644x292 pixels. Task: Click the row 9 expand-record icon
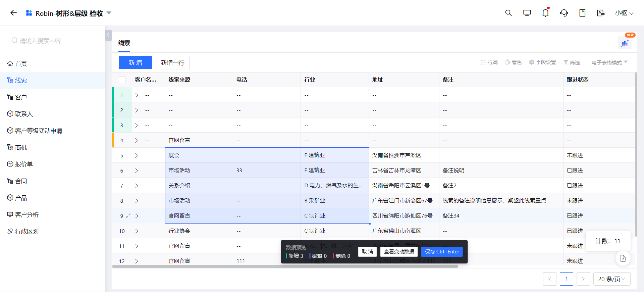pos(128,216)
